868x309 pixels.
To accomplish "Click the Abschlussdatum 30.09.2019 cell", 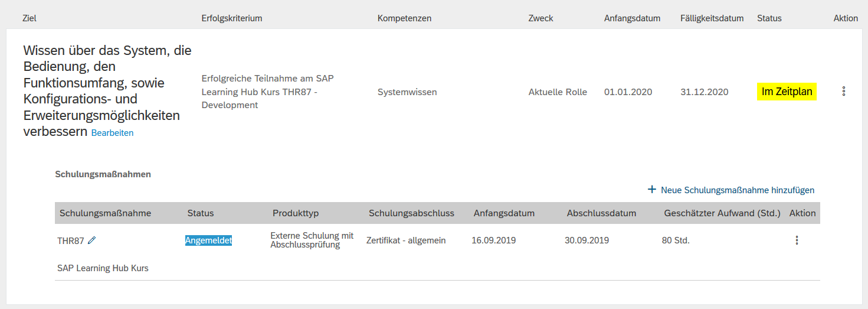I will (587, 240).
